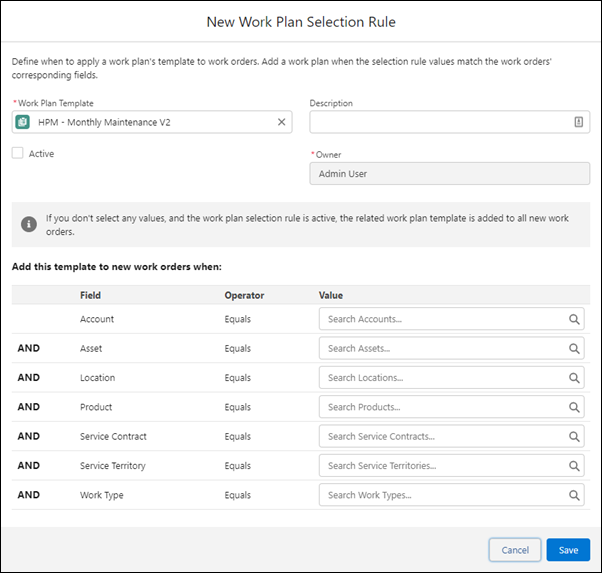Clear the selected Work Plan Template

point(281,122)
